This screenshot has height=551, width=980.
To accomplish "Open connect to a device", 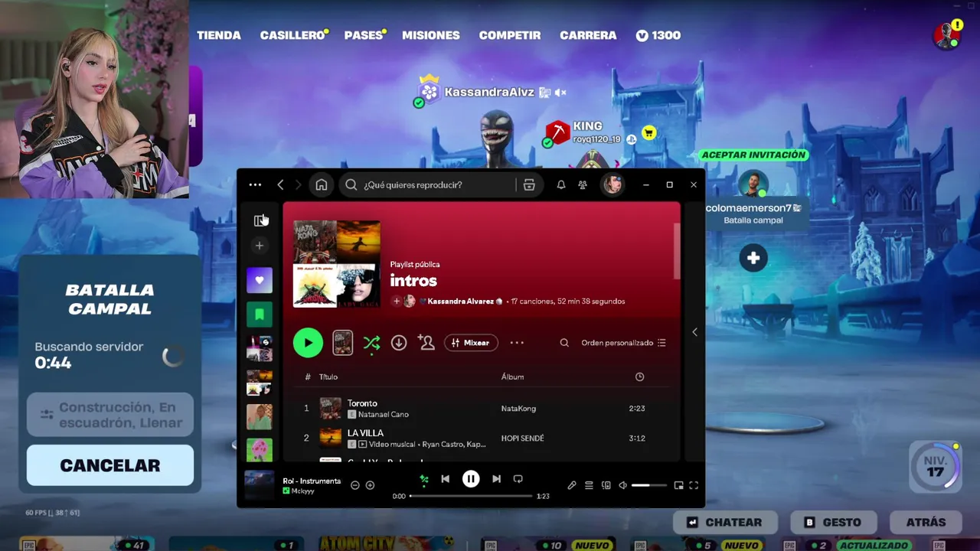I will click(606, 485).
